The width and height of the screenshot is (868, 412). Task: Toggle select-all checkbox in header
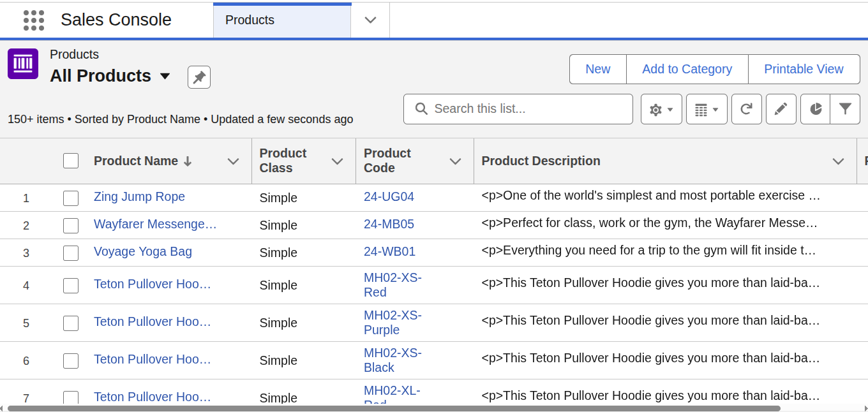pyautogui.click(x=71, y=161)
